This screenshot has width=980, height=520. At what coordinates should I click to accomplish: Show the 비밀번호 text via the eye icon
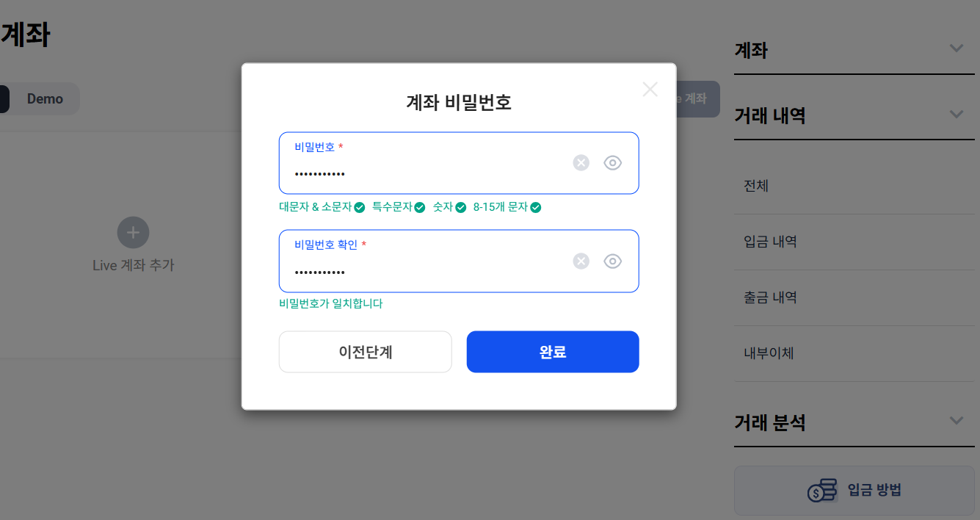613,163
